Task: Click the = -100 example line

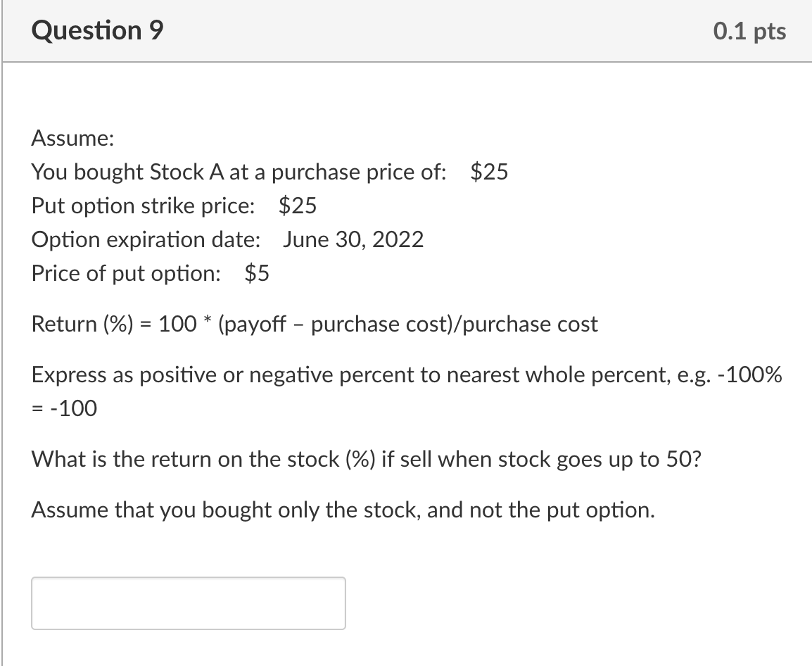Action: click(x=63, y=408)
